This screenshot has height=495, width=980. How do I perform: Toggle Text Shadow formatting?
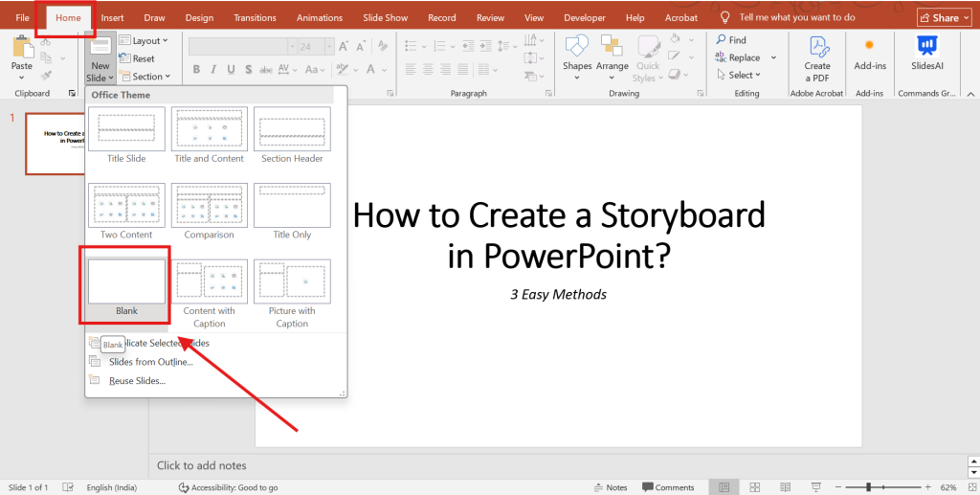pyautogui.click(x=249, y=69)
